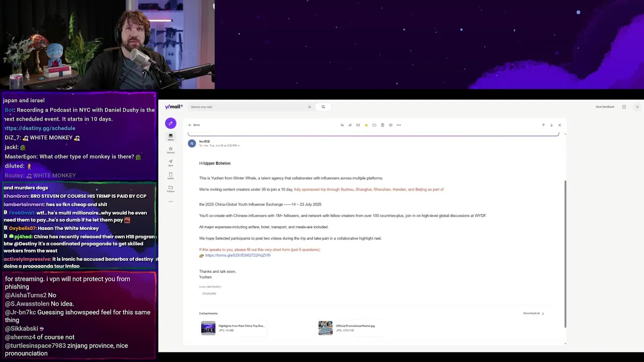Click the '@AishaTurns2' chat mention
Viewport: 644px width, 362px height.
(26, 295)
